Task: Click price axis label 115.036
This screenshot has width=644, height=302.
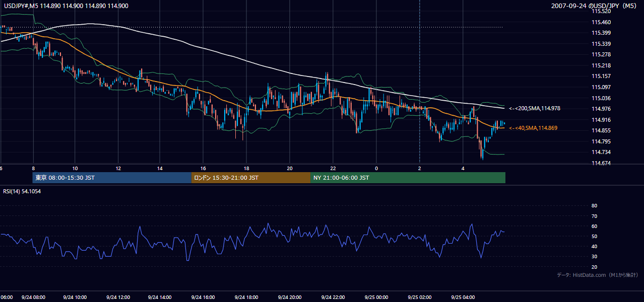Action: click(601, 98)
